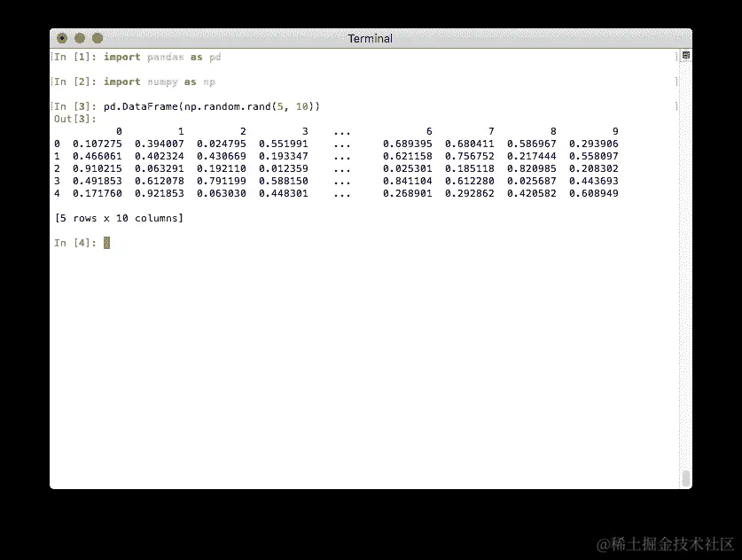Click the value 0.756752
Screen dimensions: 742x560
coord(470,156)
